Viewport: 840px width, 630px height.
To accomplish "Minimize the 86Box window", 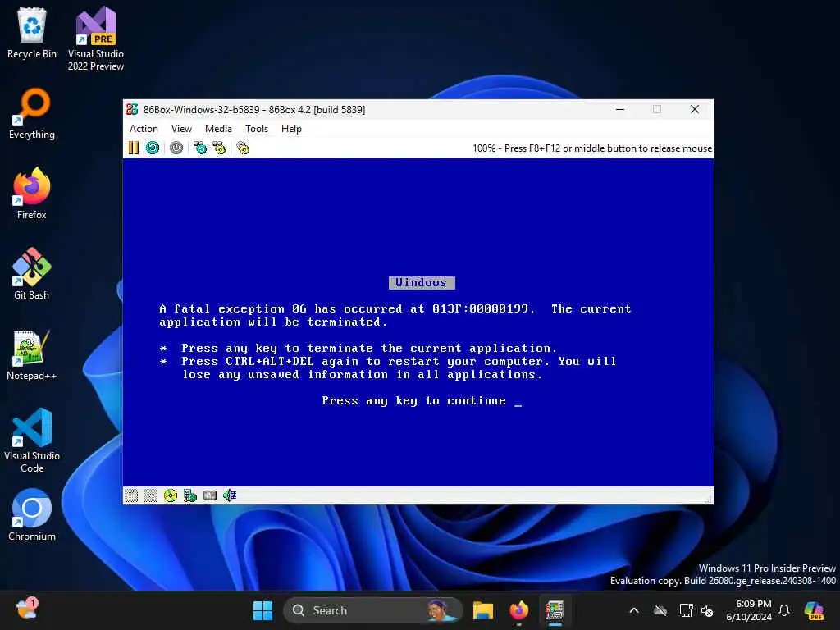I will pos(620,109).
